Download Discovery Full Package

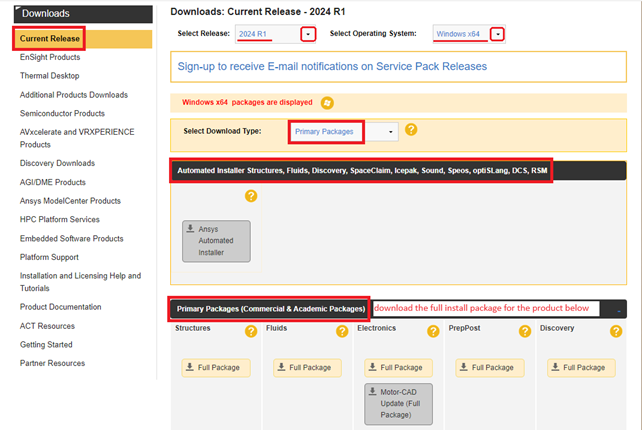(x=581, y=368)
